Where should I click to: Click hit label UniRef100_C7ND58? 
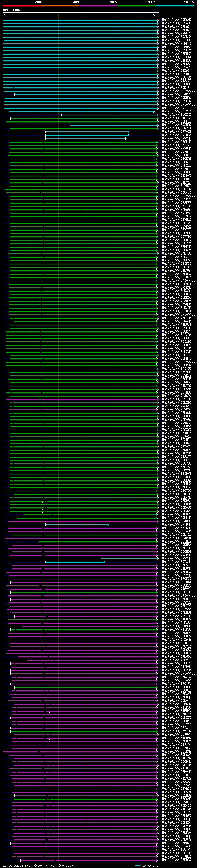[177, 382]
